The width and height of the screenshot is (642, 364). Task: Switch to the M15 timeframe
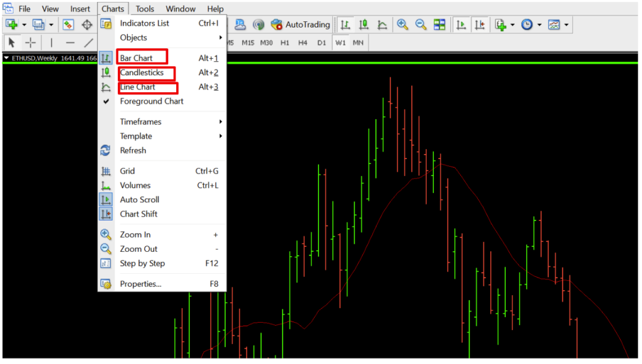click(x=248, y=43)
